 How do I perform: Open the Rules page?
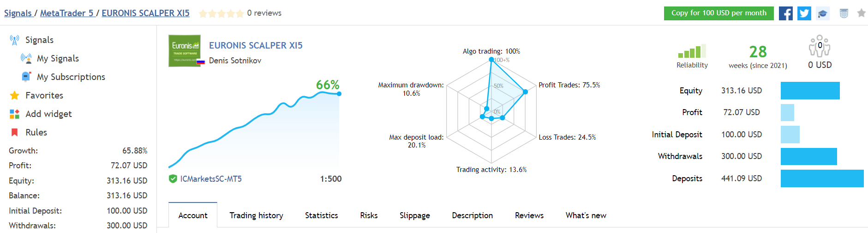(x=36, y=133)
